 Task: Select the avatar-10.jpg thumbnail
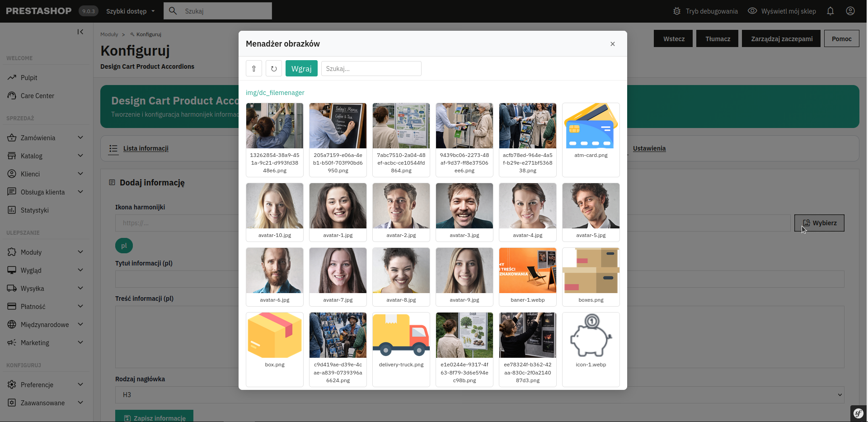tap(275, 212)
